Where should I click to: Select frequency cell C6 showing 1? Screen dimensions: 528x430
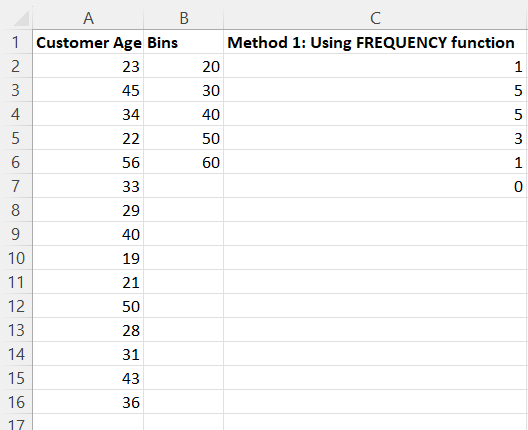click(x=375, y=162)
